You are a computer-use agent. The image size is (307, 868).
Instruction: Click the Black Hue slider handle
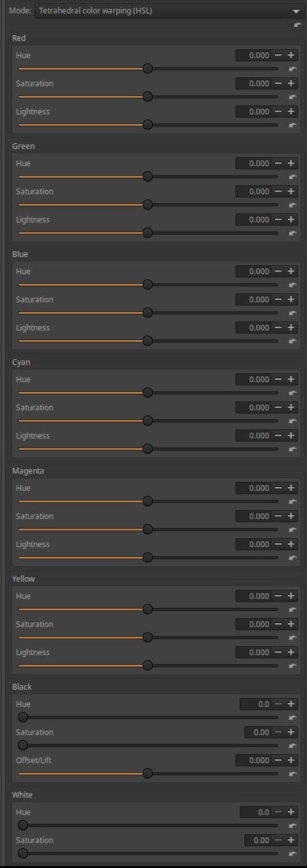pos(23,718)
